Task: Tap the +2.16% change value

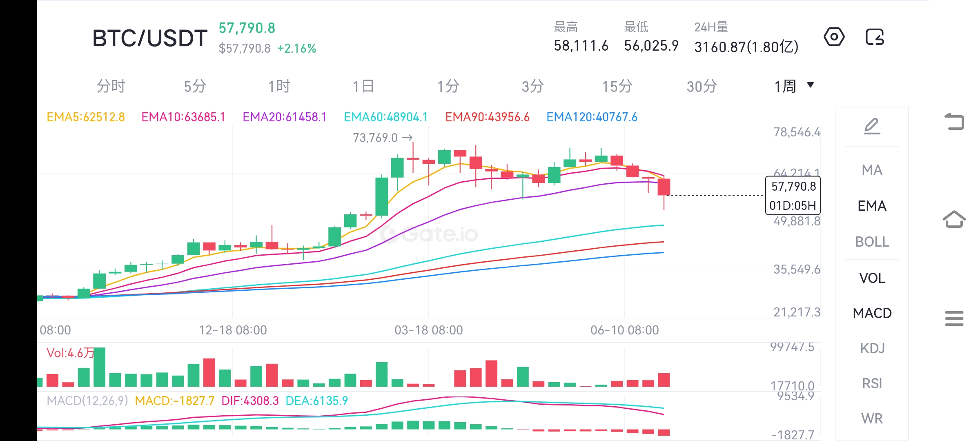Action: (297, 49)
